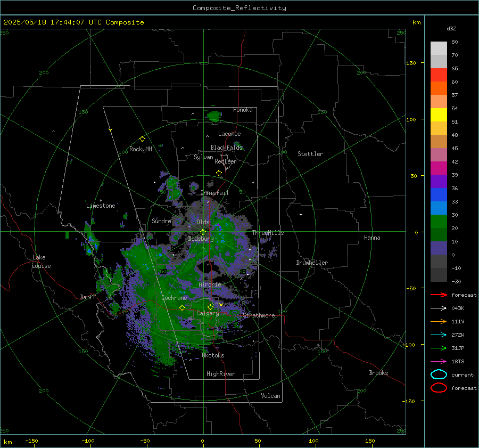The image size is (479, 448).
Task: Click the yellow diamond marker beside RockyMH
Action: 142,139
